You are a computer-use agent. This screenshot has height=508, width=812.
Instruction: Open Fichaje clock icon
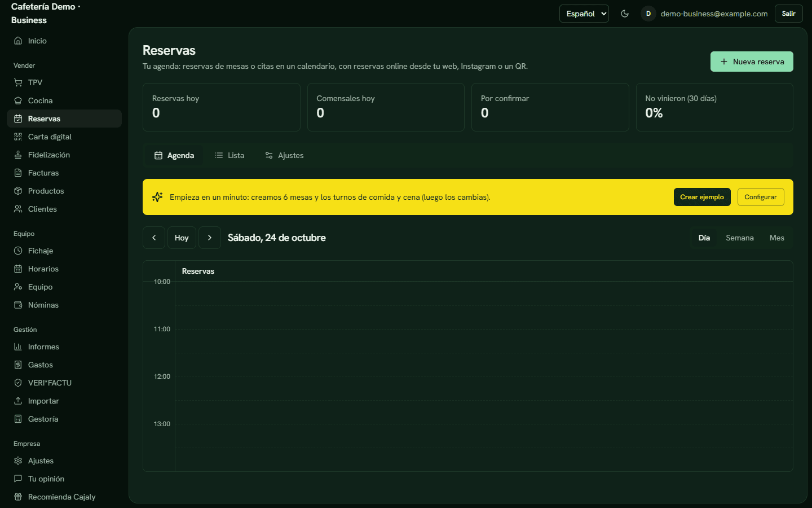coord(18,251)
